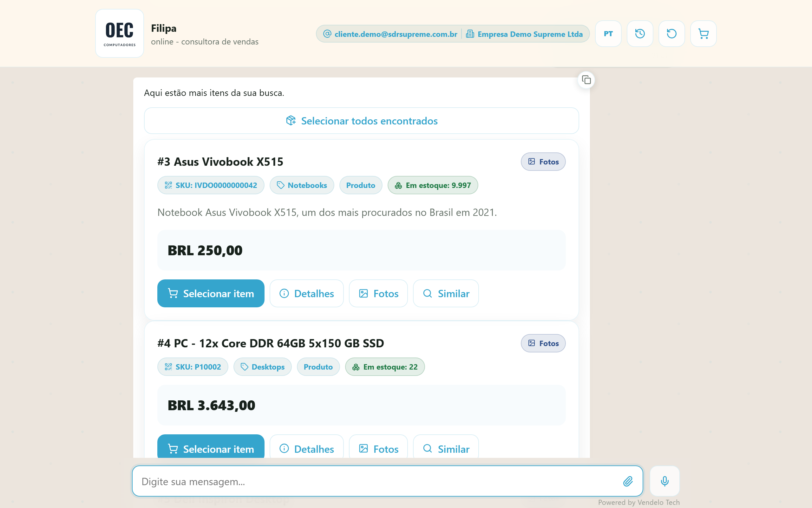The width and height of the screenshot is (812, 508).
Task: Click the Desktops category tag
Action: coord(262,366)
